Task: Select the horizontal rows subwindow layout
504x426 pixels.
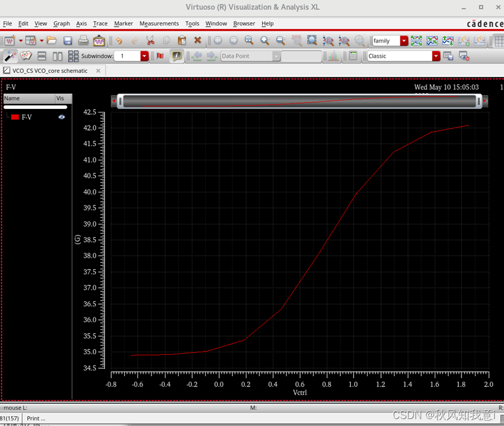Action: click(x=42, y=56)
